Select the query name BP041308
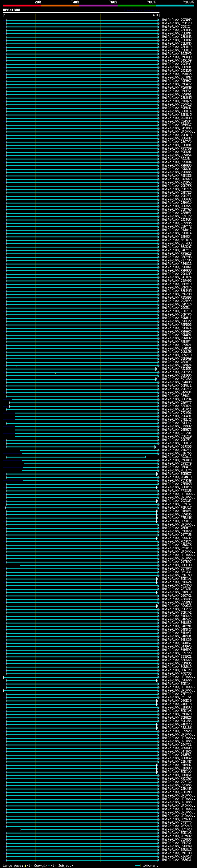This screenshot has width=197, height=868. tap(11, 10)
